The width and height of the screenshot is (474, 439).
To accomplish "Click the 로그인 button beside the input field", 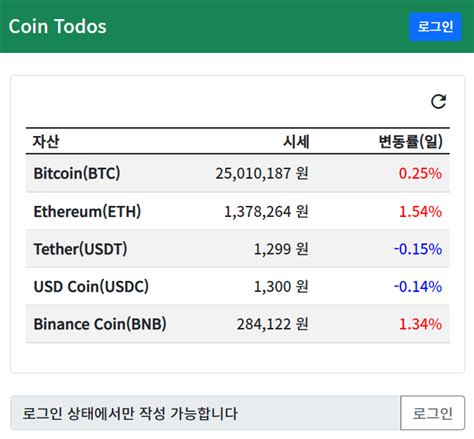I will 432,413.
